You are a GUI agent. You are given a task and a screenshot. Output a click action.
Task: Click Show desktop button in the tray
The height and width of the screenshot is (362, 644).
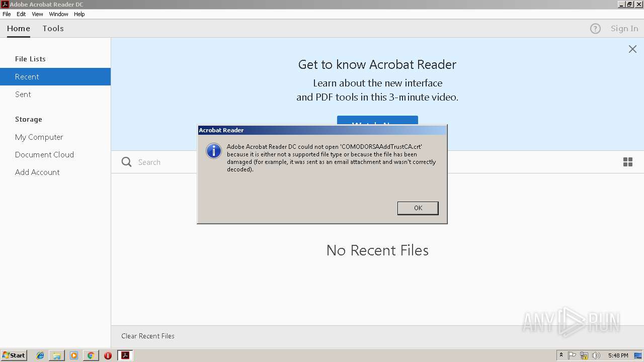(638, 355)
